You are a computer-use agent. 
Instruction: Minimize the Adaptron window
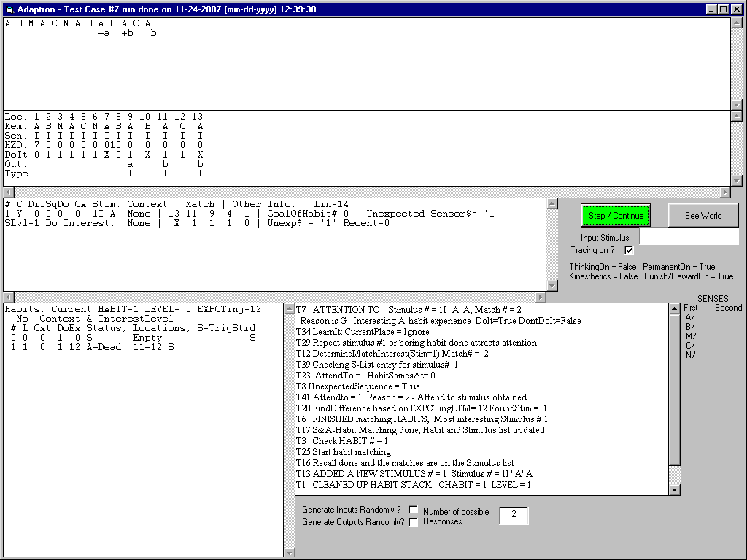[x=711, y=9]
